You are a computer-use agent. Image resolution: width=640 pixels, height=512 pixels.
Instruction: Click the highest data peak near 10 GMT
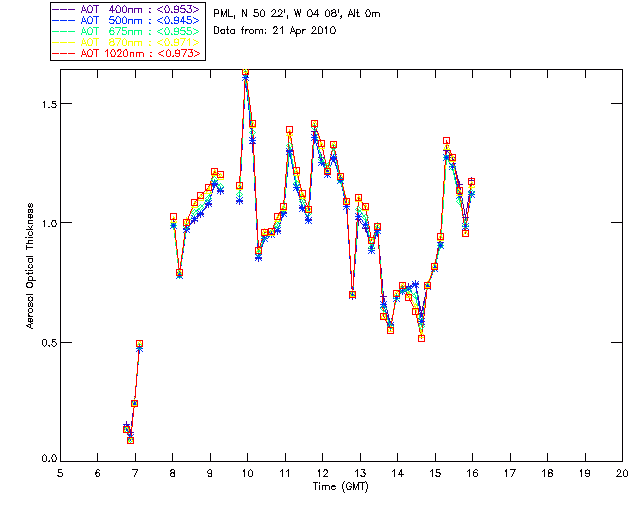point(245,73)
